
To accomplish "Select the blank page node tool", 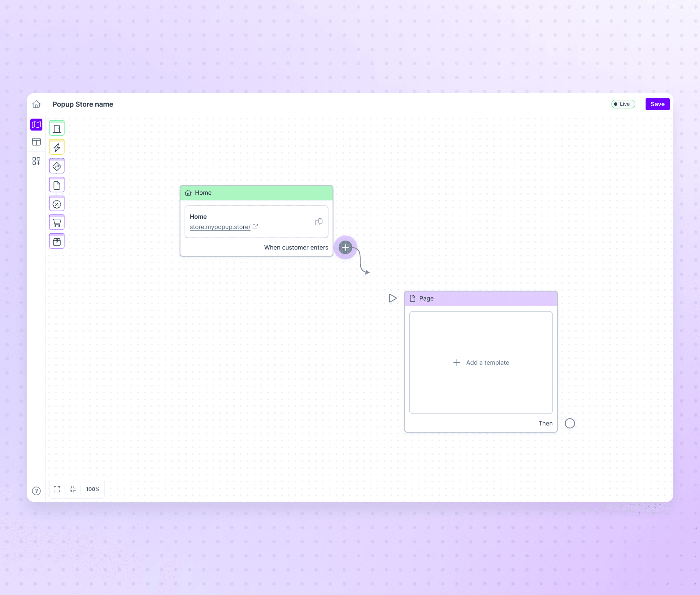I will coord(57,185).
